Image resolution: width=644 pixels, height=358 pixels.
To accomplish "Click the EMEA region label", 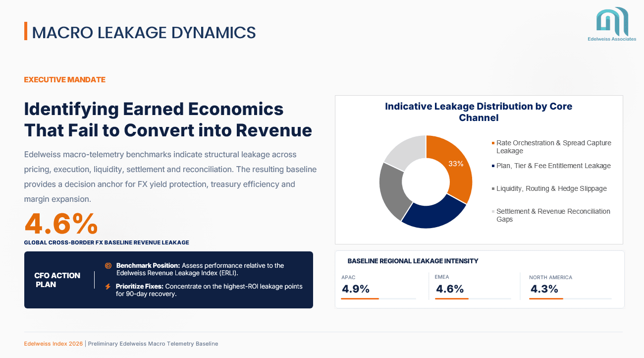I will pos(442,278).
